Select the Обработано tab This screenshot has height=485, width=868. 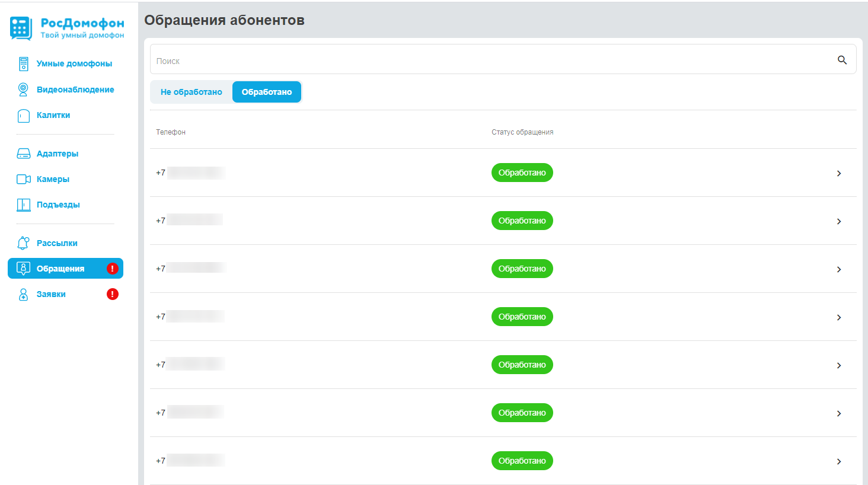point(267,92)
